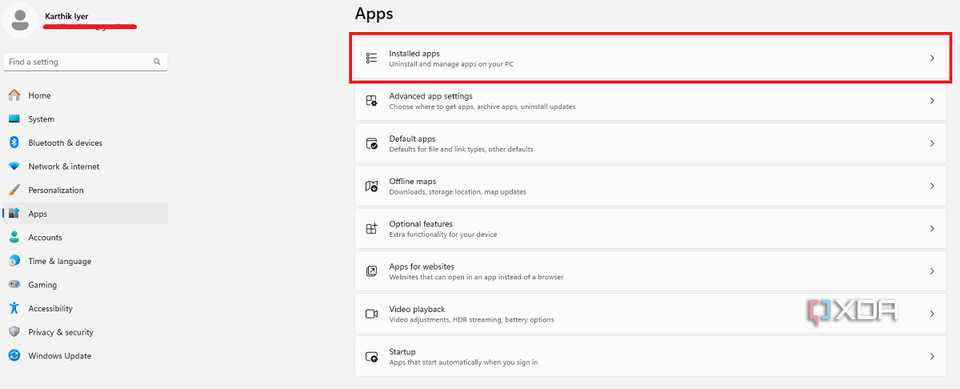Open Default apps

pyautogui.click(x=650, y=143)
